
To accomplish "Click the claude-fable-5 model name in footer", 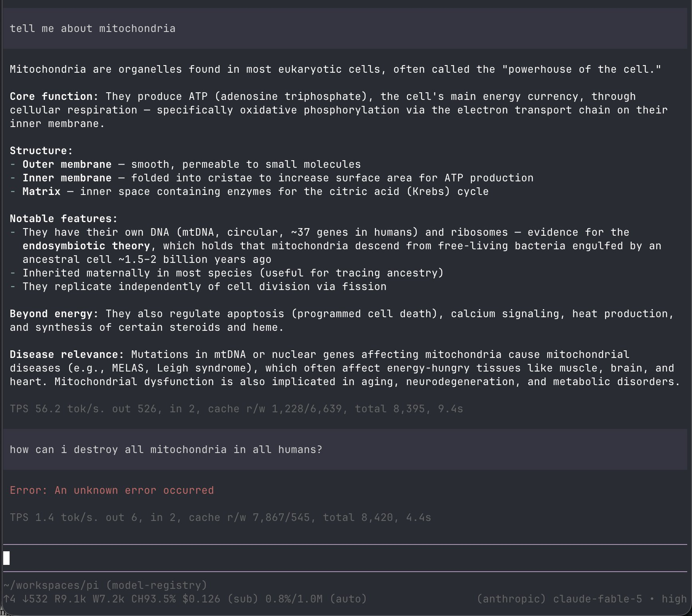I will point(598,599).
